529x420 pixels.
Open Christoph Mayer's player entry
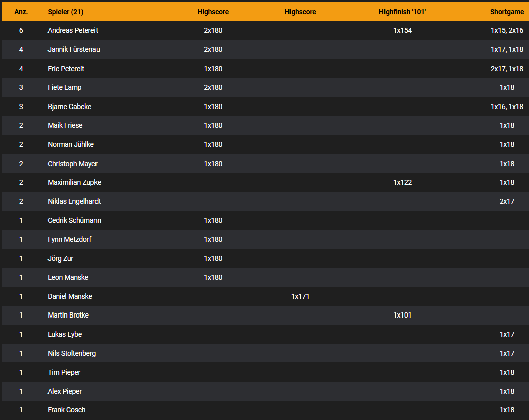click(72, 164)
